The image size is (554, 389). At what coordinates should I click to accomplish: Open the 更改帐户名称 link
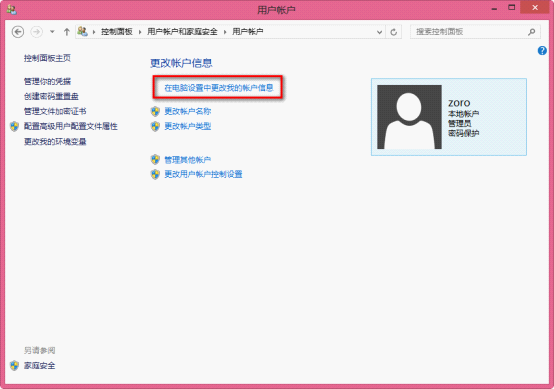188,111
